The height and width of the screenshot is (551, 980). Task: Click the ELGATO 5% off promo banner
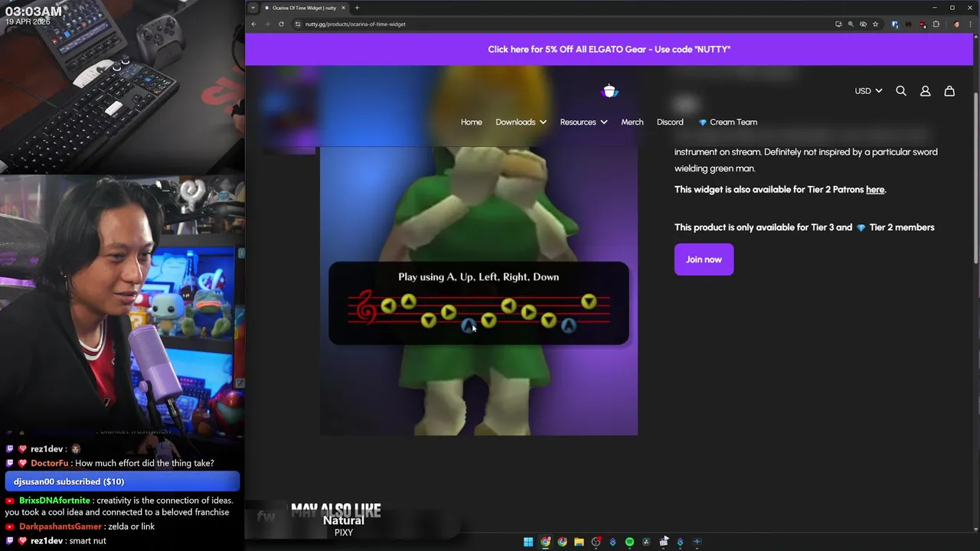click(609, 49)
